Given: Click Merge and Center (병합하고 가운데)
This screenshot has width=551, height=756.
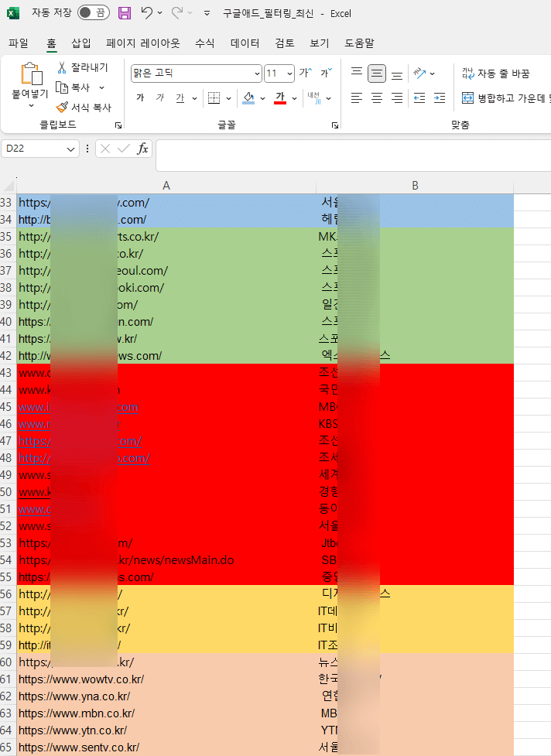Looking at the screenshot, I should [505, 97].
